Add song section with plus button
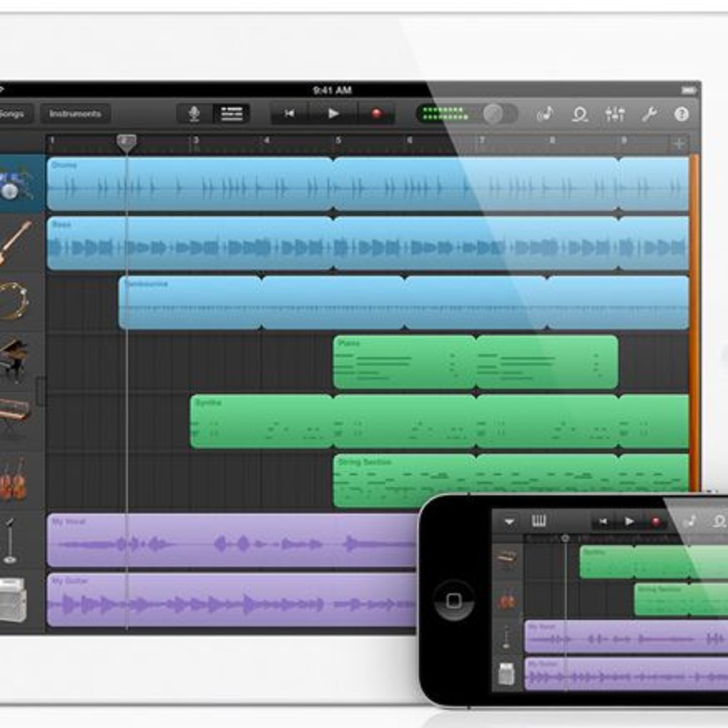This screenshot has height=728, width=728. [x=679, y=143]
